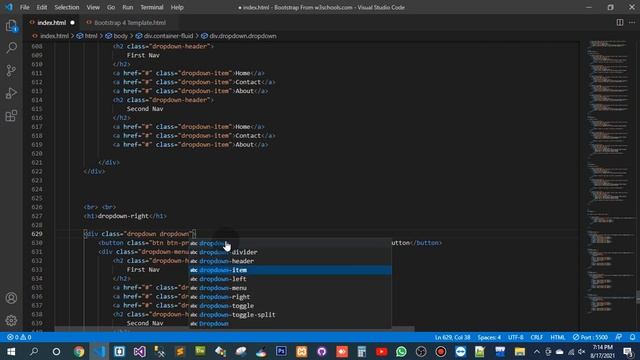Switch to the index.html tab
The width and height of the screenshot is (640, 360).
tap(51, 22)
